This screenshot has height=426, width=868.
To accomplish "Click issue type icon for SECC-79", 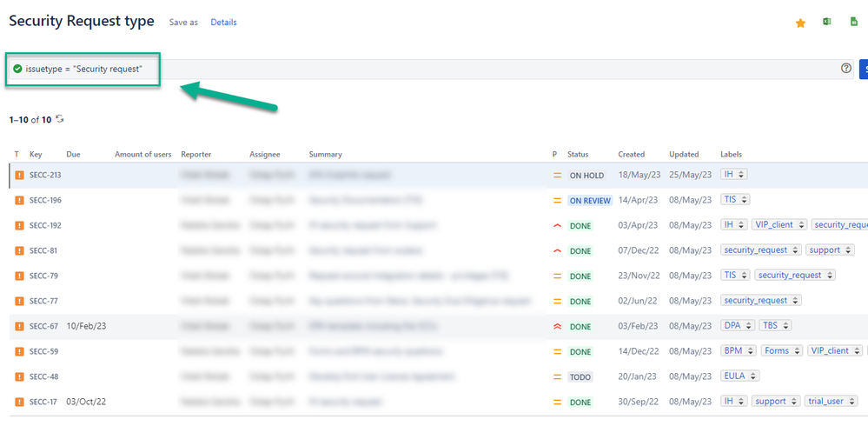I will click(19, 276).
